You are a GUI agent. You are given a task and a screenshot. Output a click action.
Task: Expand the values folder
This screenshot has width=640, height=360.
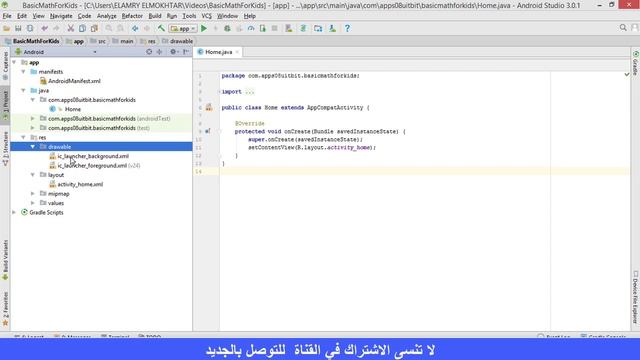pos(33,203)
